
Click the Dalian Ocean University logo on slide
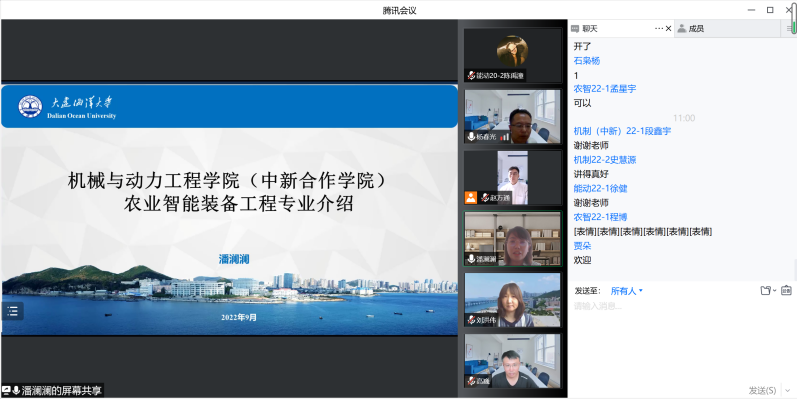[30, 106]
